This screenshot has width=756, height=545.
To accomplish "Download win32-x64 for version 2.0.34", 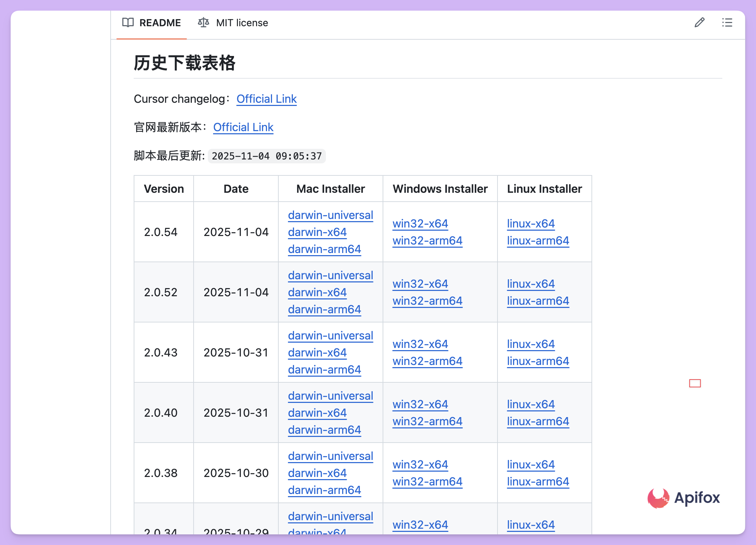I will [420, 525].
